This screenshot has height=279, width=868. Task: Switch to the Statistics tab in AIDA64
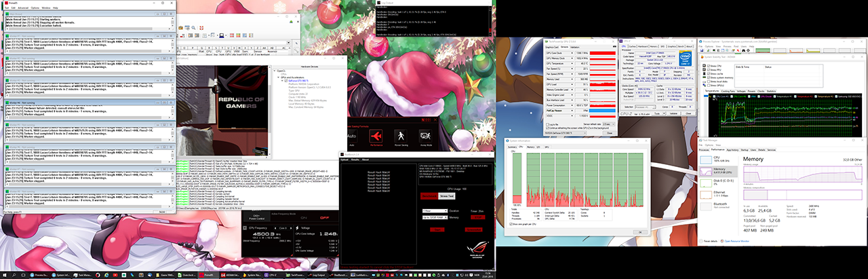point(771,91)
